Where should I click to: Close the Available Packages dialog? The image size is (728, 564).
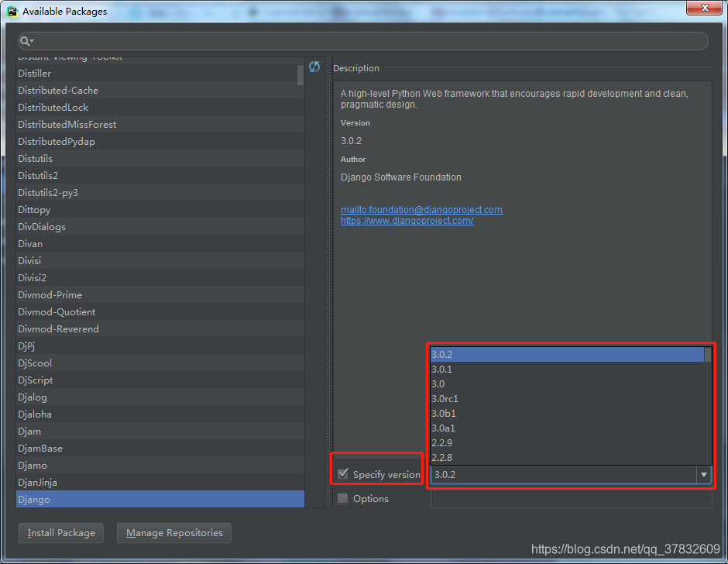click(x=704, y=8)
